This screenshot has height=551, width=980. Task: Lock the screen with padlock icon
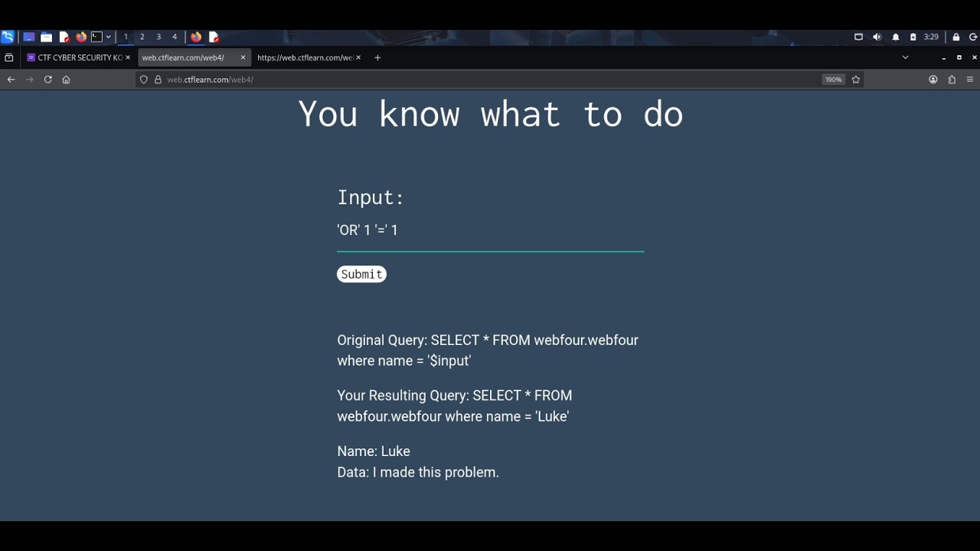pos(955,37)
